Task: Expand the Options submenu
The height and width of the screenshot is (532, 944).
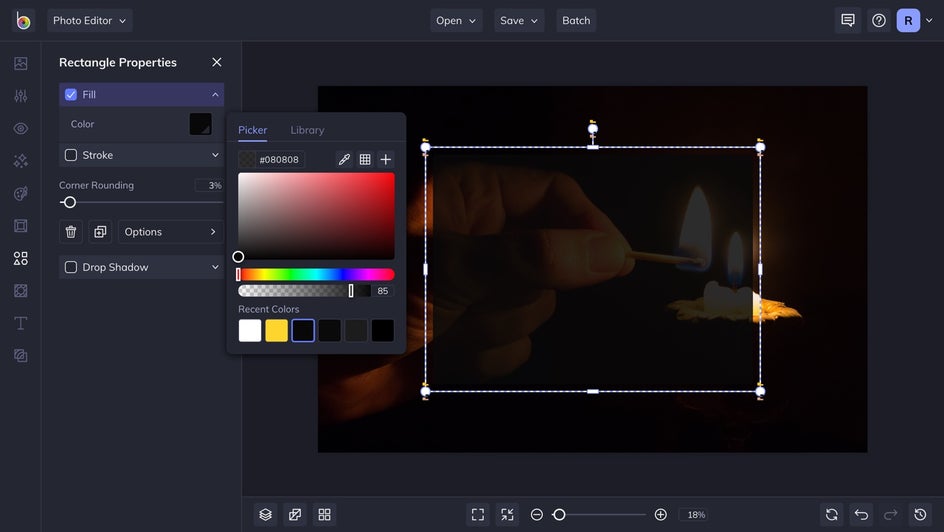Action: coord(170,232)
